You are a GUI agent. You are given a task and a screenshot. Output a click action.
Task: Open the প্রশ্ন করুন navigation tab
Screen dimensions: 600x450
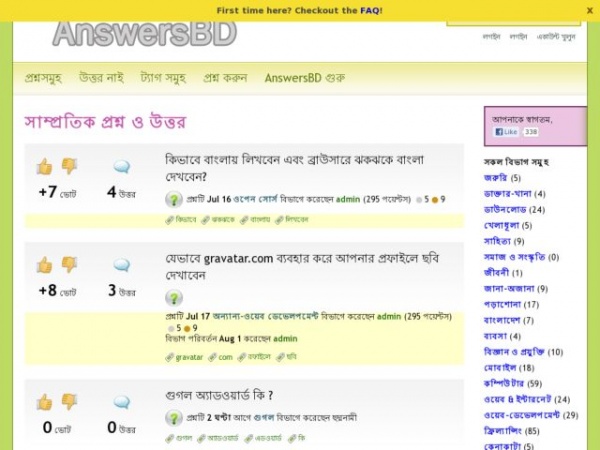click(225, 78)
